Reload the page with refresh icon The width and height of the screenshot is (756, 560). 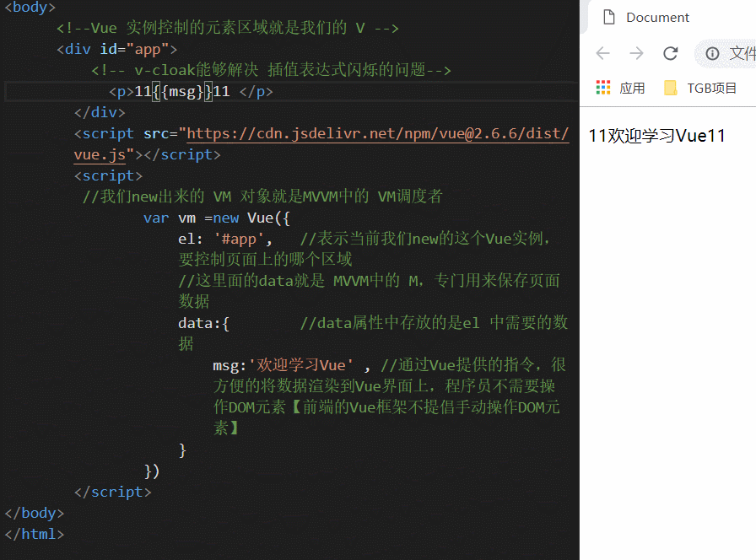point(671,53)
